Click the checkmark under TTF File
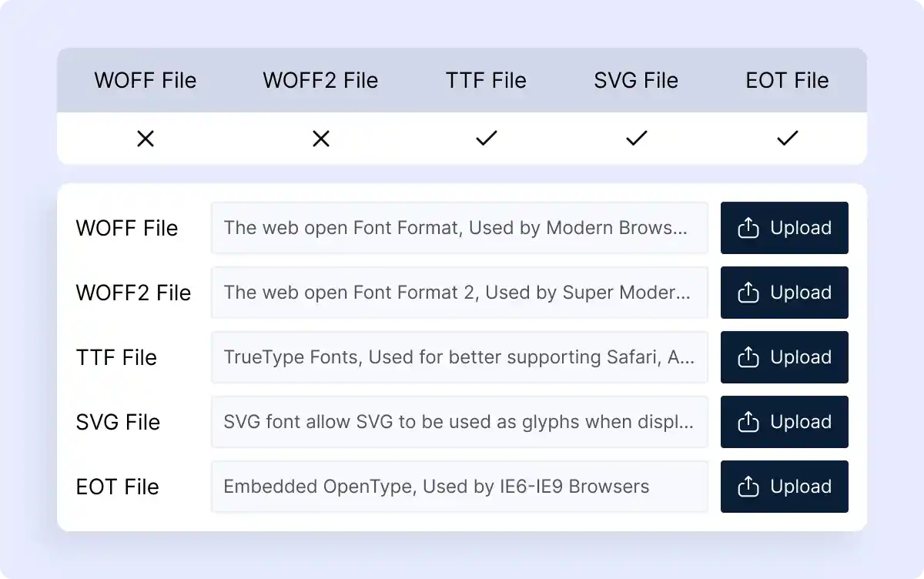The height and width of the screenshot is (579, 924). (486, 139)
